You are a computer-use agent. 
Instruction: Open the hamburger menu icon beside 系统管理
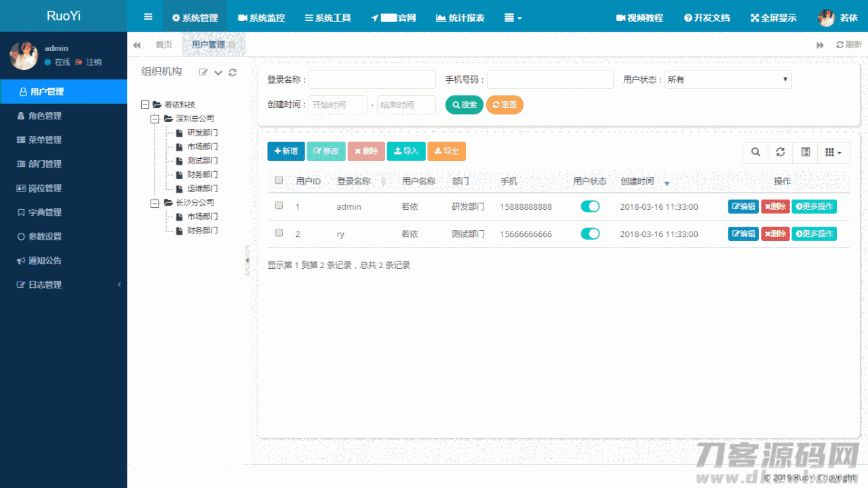point(148,16)
